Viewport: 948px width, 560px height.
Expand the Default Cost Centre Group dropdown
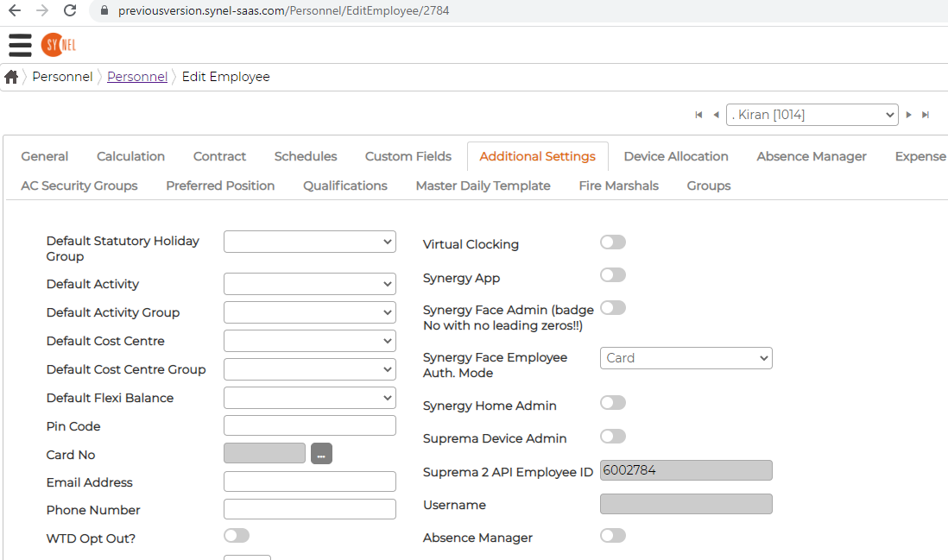coord(310,369)
